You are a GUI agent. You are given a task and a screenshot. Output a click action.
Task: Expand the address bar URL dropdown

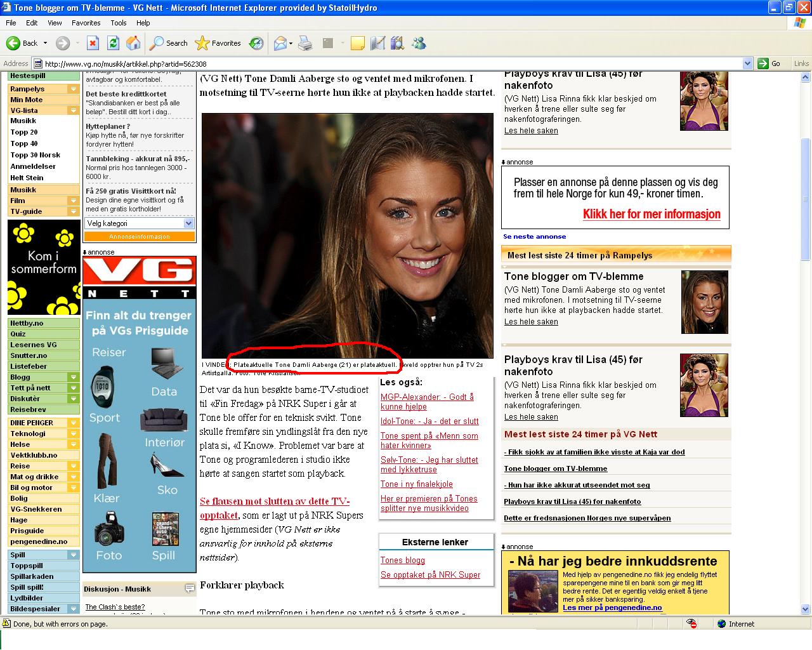[x=747, y=63]
